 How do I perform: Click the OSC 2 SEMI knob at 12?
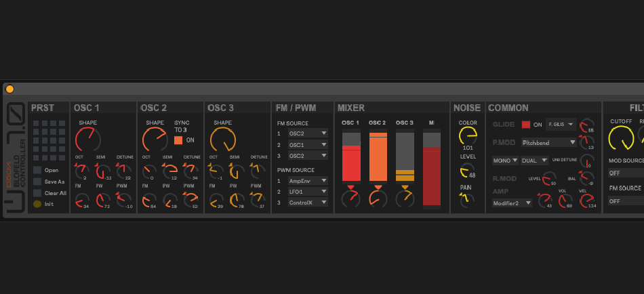tap(169, 171)
